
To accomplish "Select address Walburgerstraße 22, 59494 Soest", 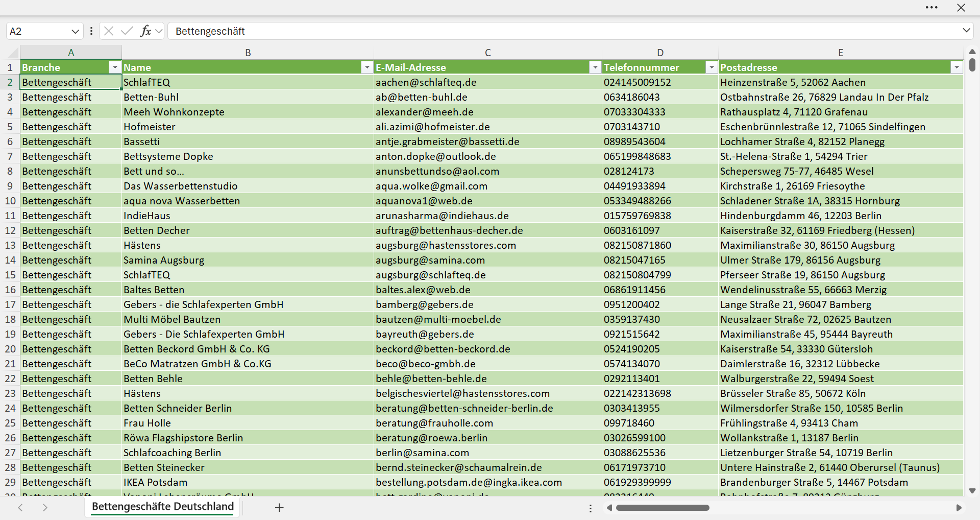I will (841, 379).
